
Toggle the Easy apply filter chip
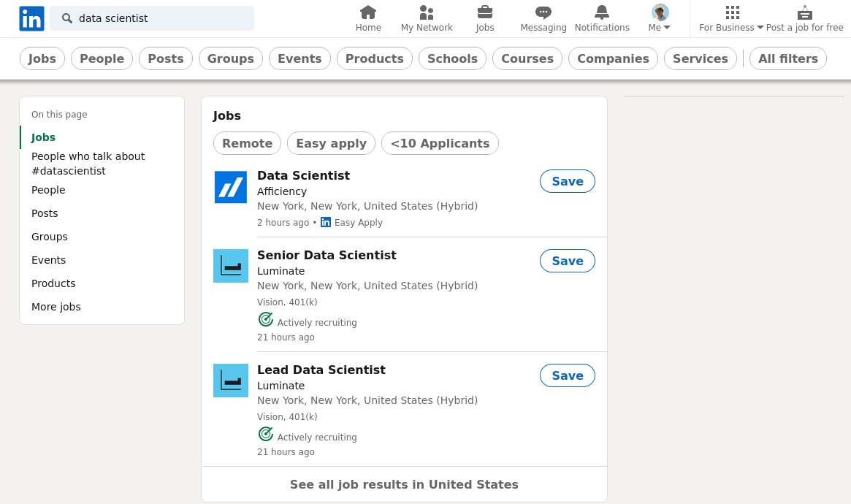(331, 143)
